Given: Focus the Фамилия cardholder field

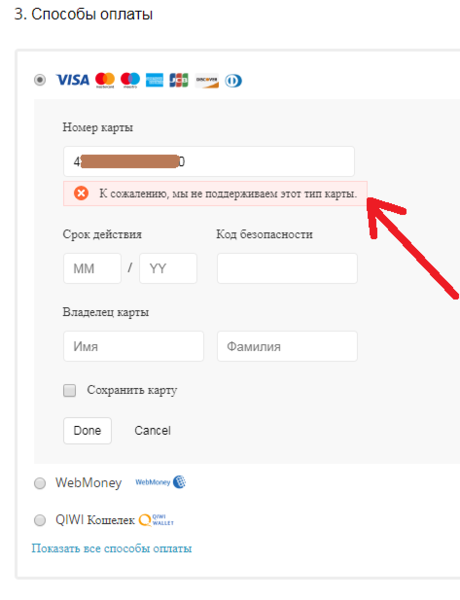Looking at the screenshot, I should 287,346.
